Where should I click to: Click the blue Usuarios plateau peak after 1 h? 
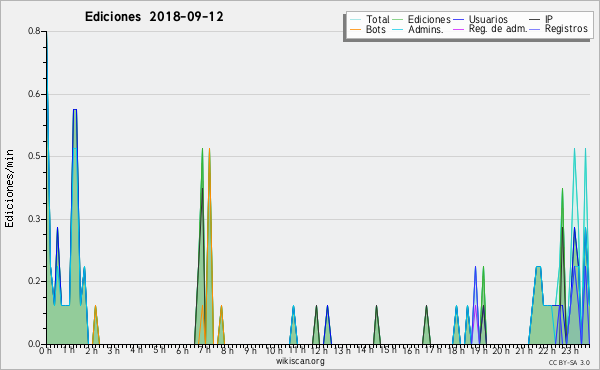tap(75, 110)
